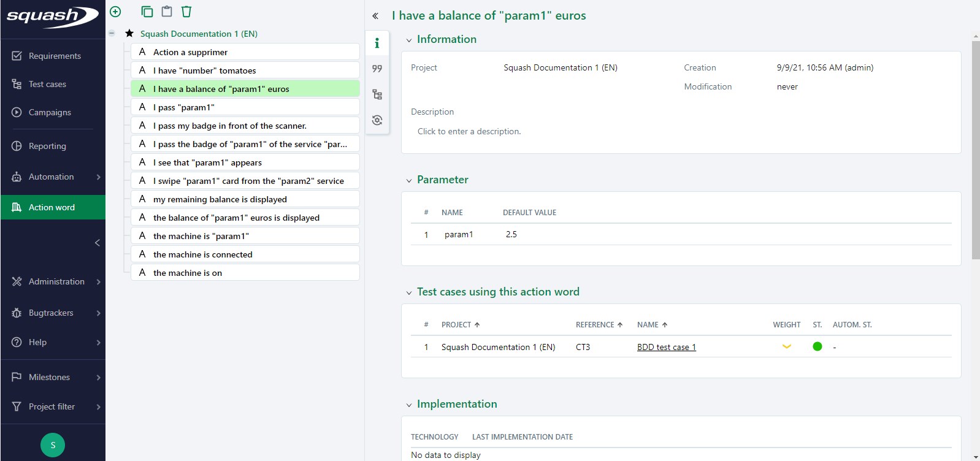Viewport: 980px width, 461px height.
Task: Click the description field to edit
Action: (x=469, y=131)
